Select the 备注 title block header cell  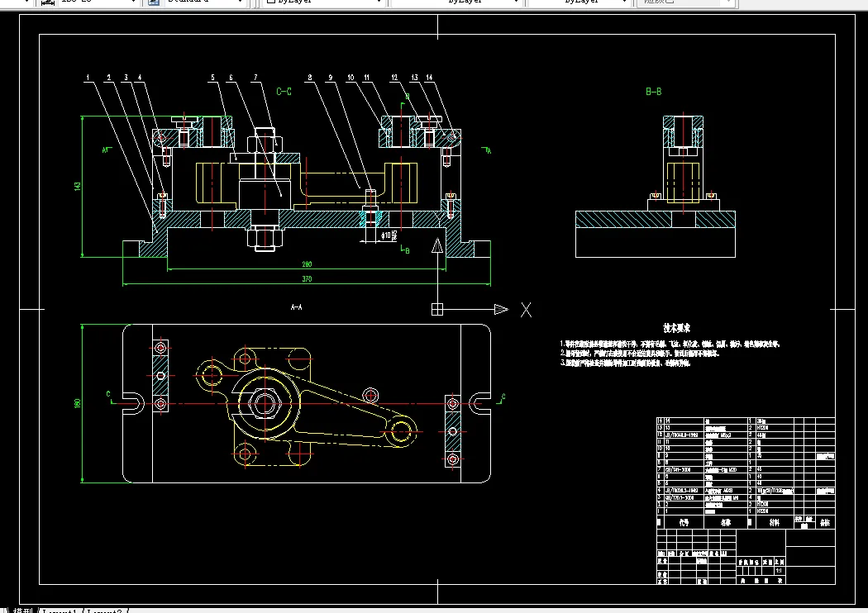click(825, 522)
